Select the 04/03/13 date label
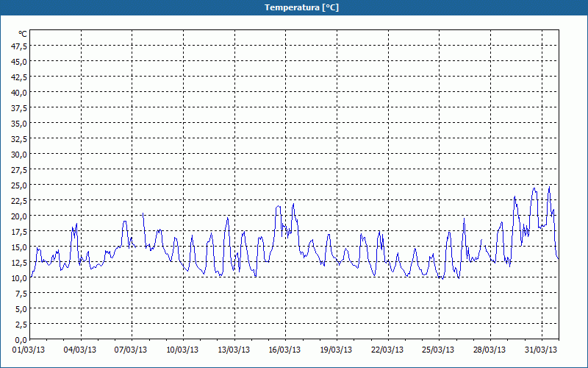This screenshot has width=588, height=368. [x=80, y=350]
